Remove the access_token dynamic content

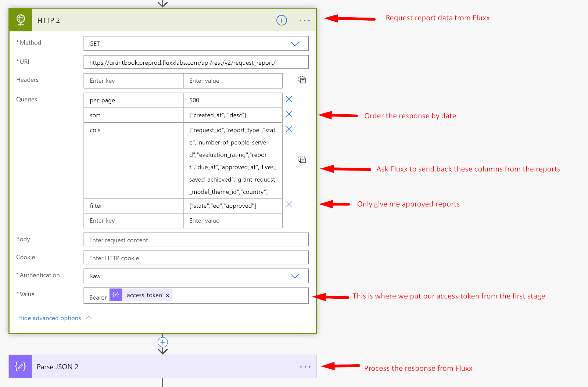pos(168,295)
